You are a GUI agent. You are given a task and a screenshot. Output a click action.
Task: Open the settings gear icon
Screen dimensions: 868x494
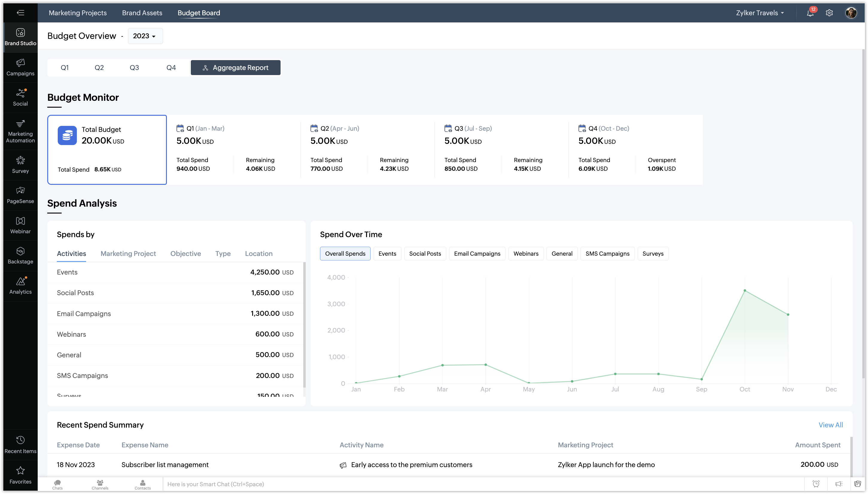pyautogui.click(x=829, y=13)
